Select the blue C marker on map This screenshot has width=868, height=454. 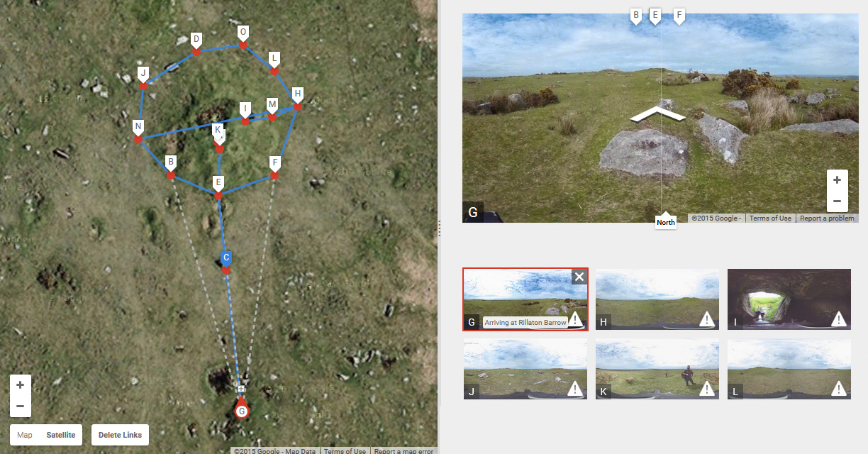[226, 259]
